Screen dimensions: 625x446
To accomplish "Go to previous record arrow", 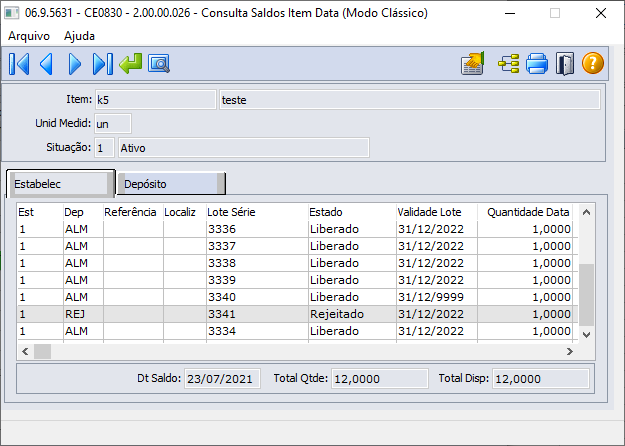I will (x=47, y=64).
